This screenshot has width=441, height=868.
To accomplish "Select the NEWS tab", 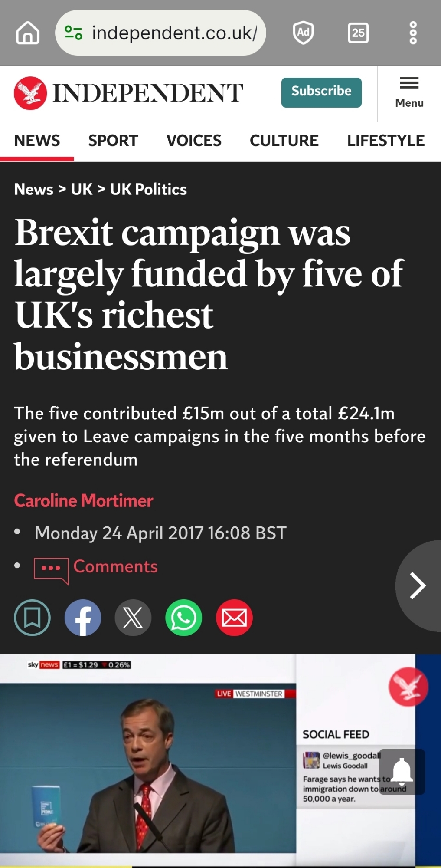I will click(37, 141).
